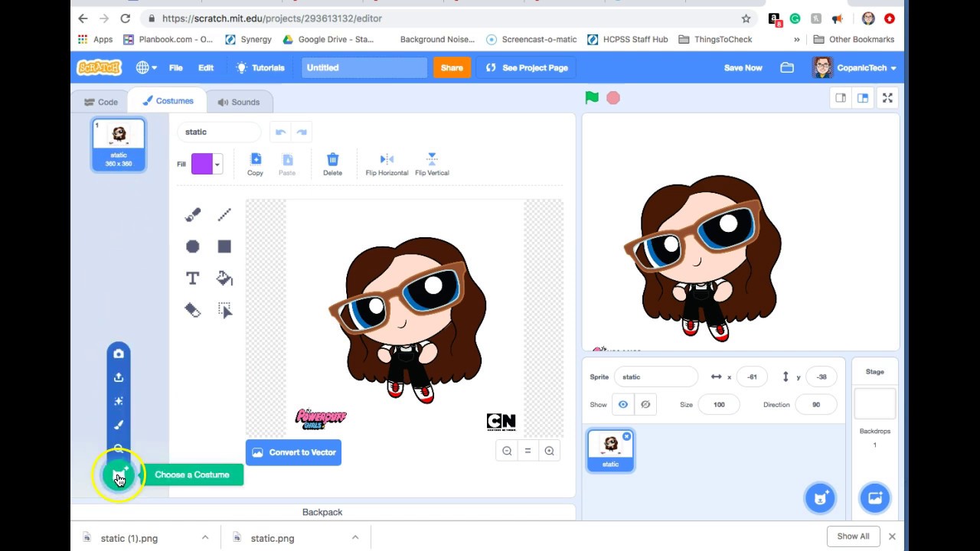Expand hidden bookmarks chevron
The width and height of the screenshot is (980, 551).
click(797, 39)
